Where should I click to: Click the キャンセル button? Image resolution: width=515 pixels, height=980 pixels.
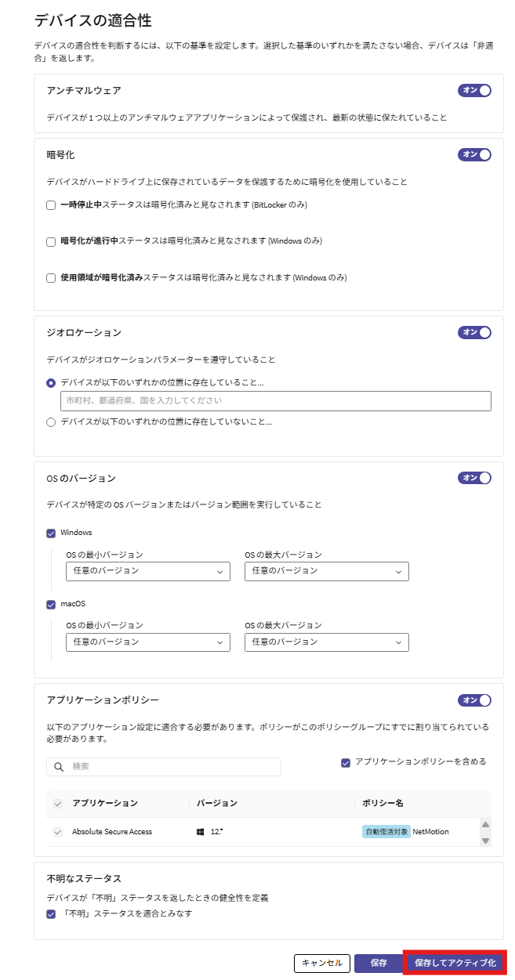[321, 963]
